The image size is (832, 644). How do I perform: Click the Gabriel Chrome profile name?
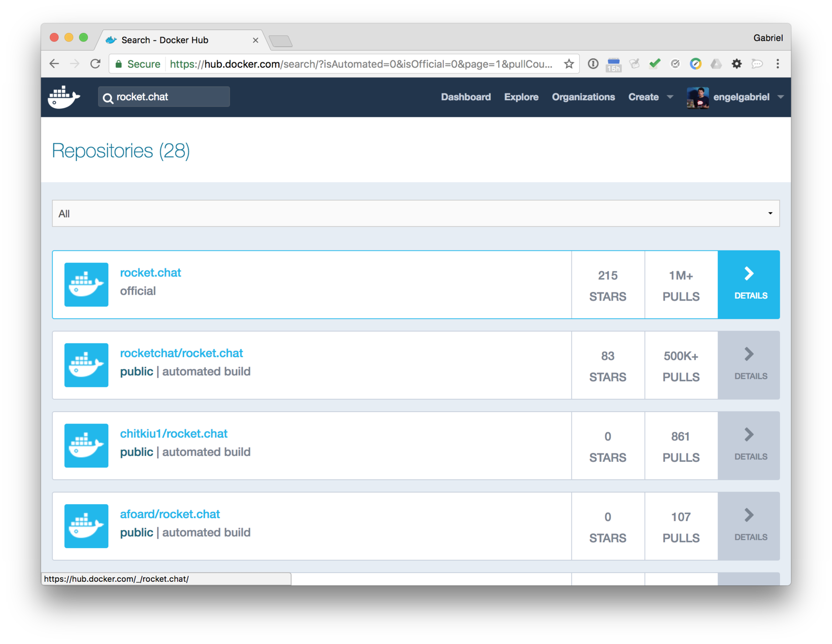coord(768,38)
